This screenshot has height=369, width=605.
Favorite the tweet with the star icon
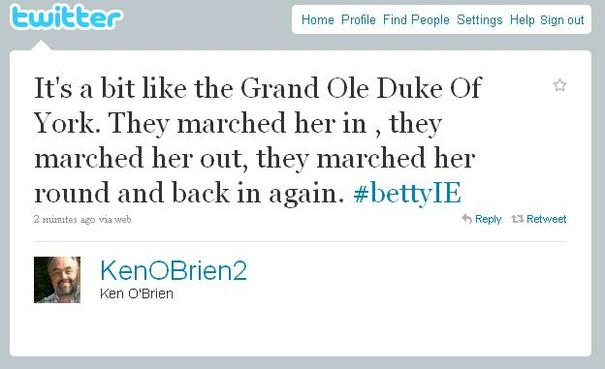click(x=559, y=85)
